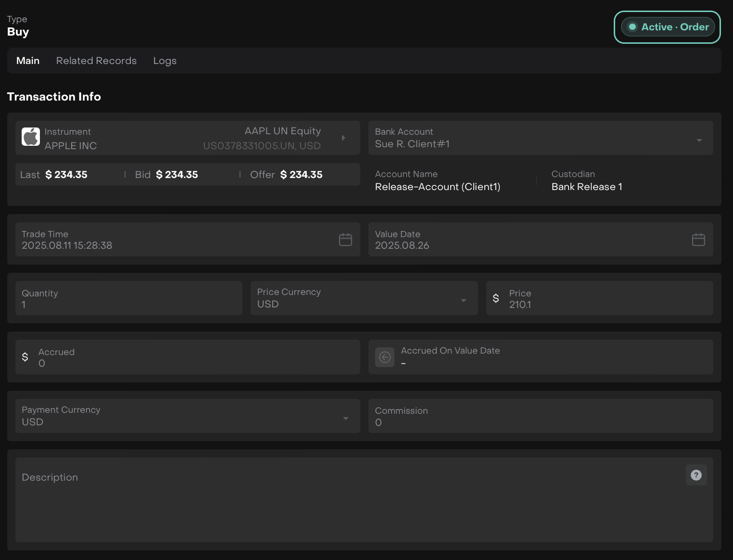Click the dollar sign beside Accrued
The height and width of the screenshot is (560, 733).
(25, 357)
